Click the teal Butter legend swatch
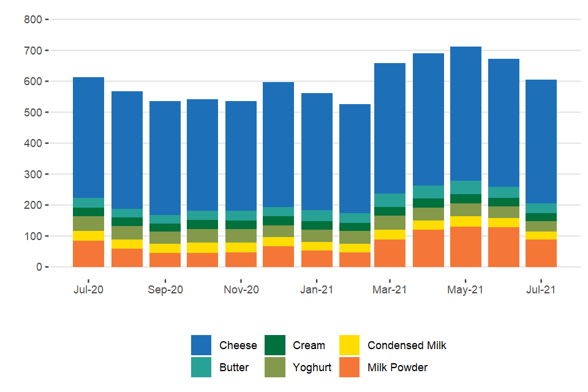Viewport: 588px width, 392px height. (202, 367)
